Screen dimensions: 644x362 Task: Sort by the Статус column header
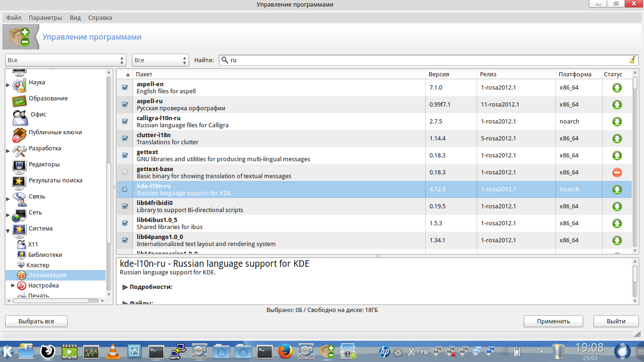coord(617,74)
